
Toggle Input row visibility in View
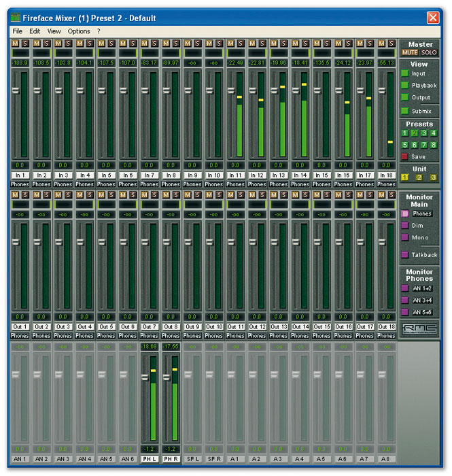pos(404,73)
